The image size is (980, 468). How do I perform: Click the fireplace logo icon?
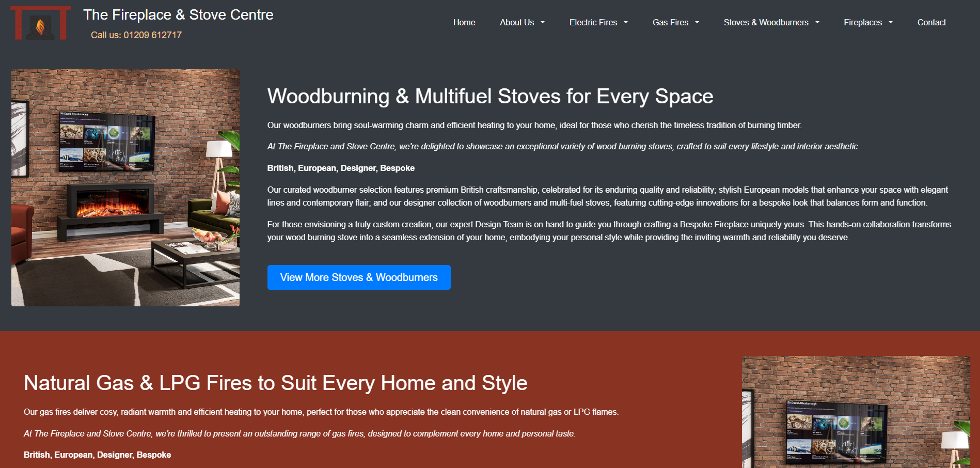pos(40,23)
